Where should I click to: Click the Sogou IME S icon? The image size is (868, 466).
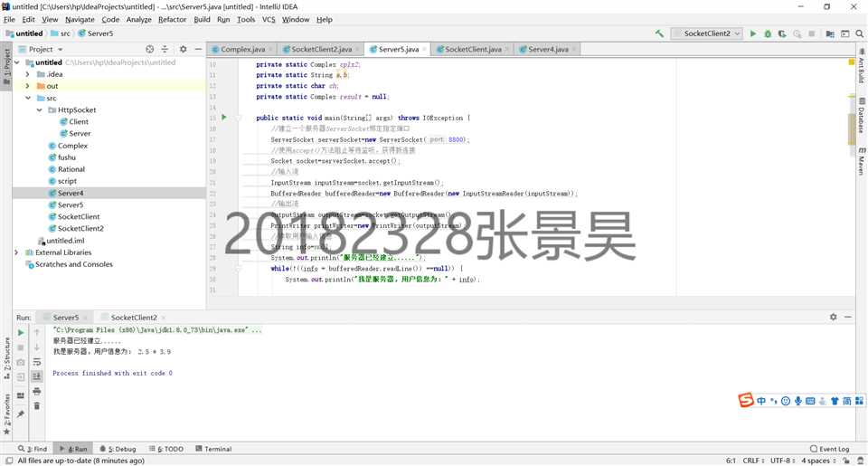click(746, 400)
